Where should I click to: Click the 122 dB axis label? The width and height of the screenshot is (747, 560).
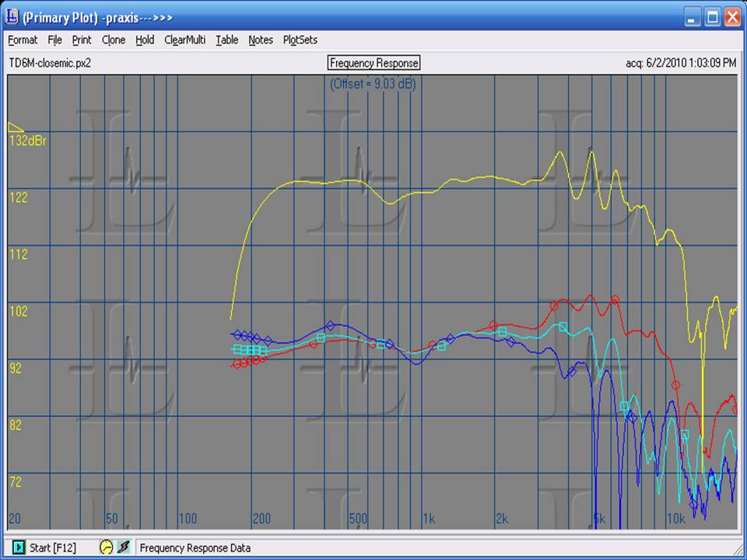click(x=19, y=197)
